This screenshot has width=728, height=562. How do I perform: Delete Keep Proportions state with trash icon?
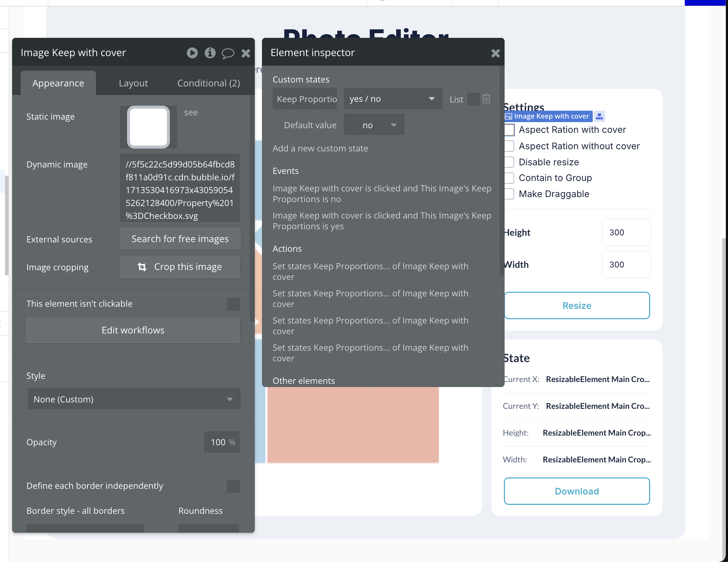(x=486, y=99)
